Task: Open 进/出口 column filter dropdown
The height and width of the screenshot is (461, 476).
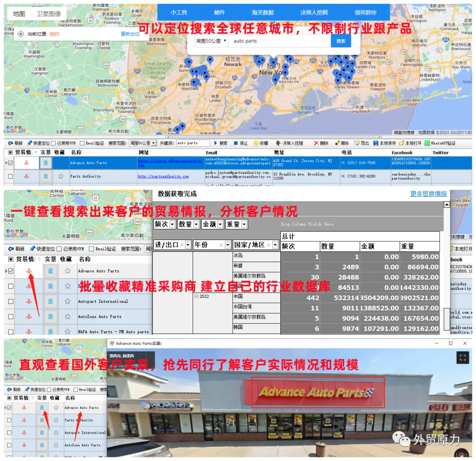Action: pos(188,245)
